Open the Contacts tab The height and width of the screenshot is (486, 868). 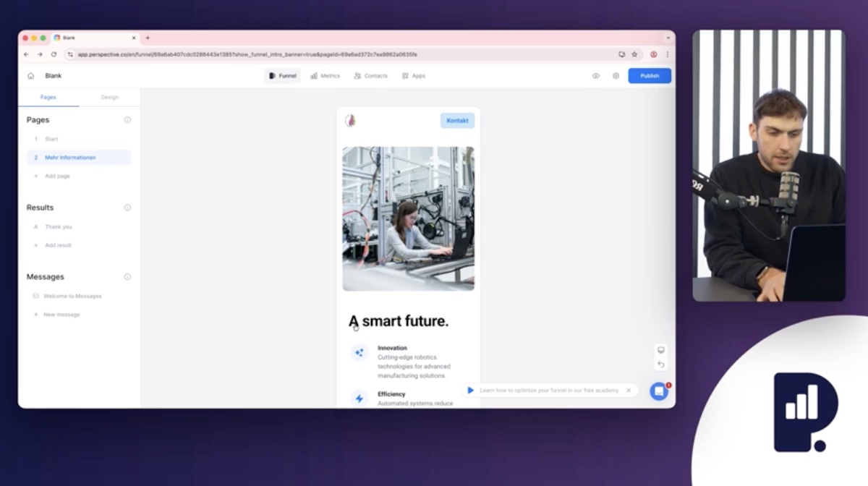(x=371, y=76)
